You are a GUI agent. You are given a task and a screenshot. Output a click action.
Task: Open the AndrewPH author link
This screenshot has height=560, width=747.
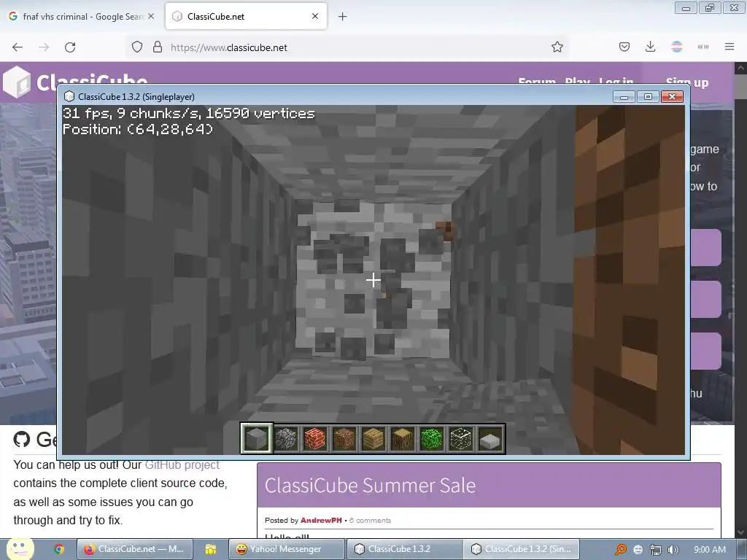click(x=321, y=521)
